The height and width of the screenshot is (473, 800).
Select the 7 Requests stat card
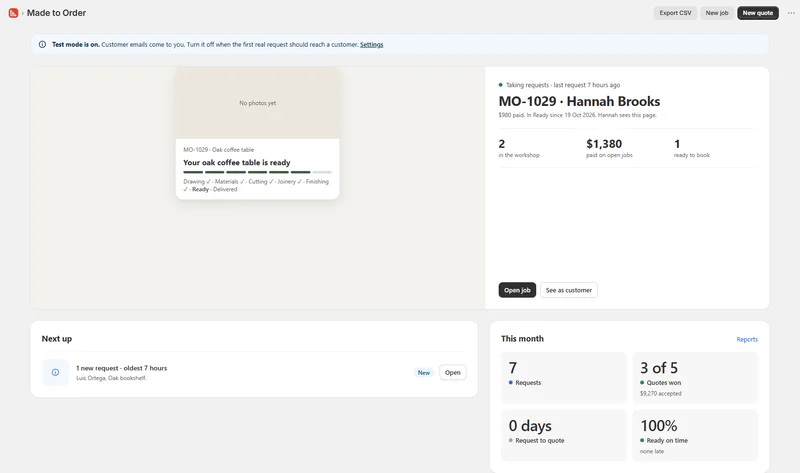(564, 378)
